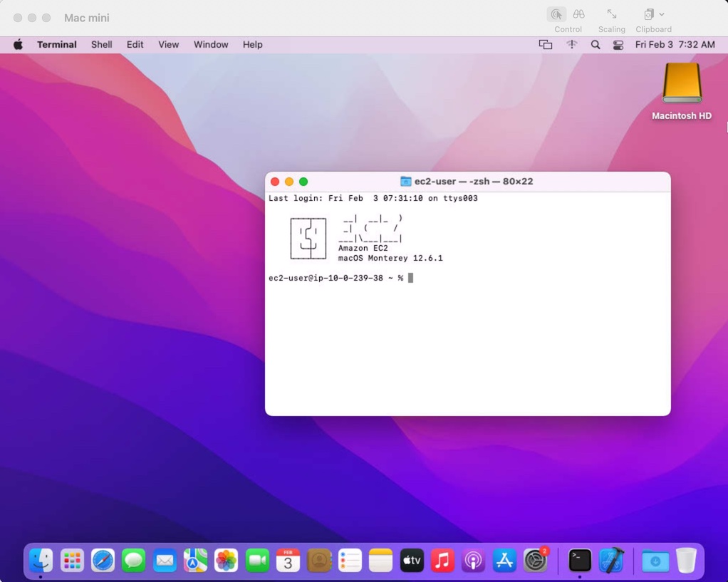Launch Xcode from the Dock
This screenshot has width=728, height=582.
click(x=611, y=560)
